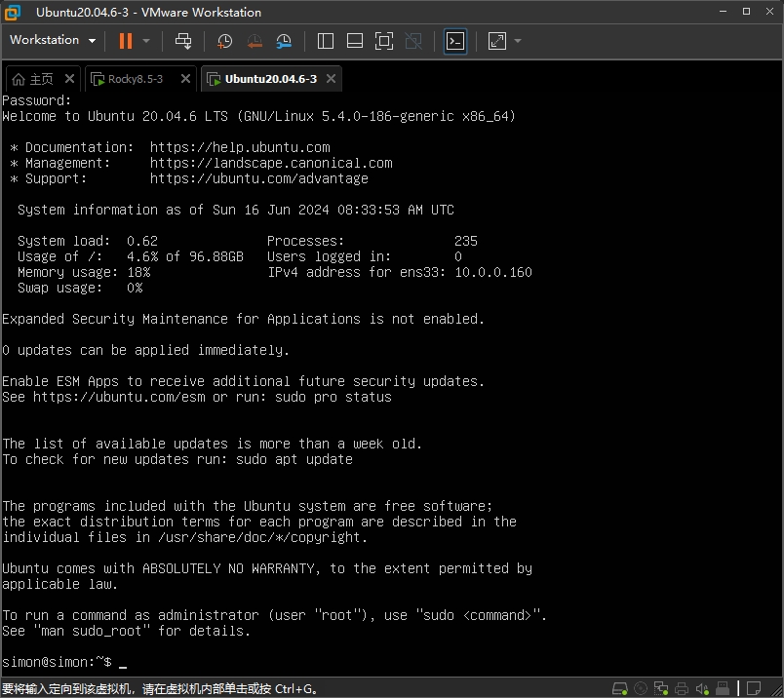The height and width of the screenshot is (698, 784).
Task: Enter full screen mode icon
Action: pyautogui.click(x=384, y=41)
